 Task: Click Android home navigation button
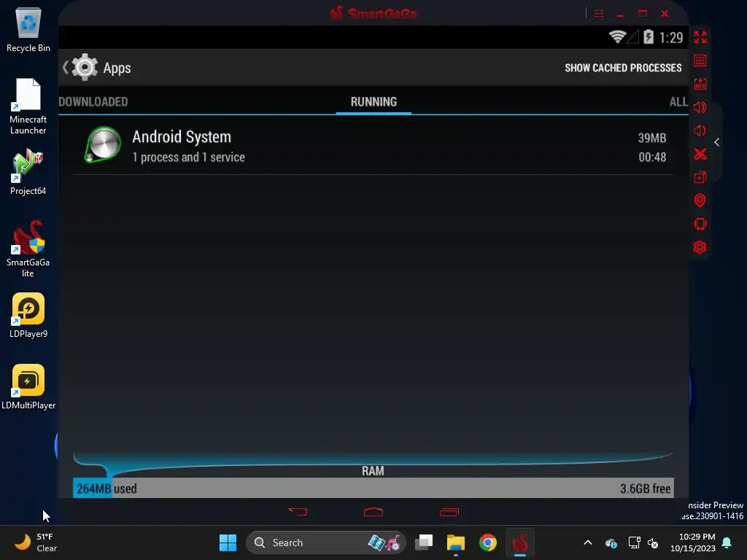[x=373, y=512]
